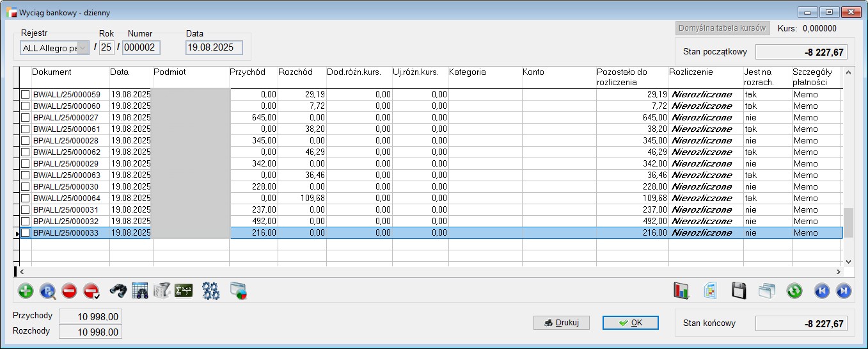Image resolution: width=868 pixels, height=349 pixels.
Task: Expand the Rejestr ALL Allegro dropdown
Action: pyautogui.click(x=83, y=48)
